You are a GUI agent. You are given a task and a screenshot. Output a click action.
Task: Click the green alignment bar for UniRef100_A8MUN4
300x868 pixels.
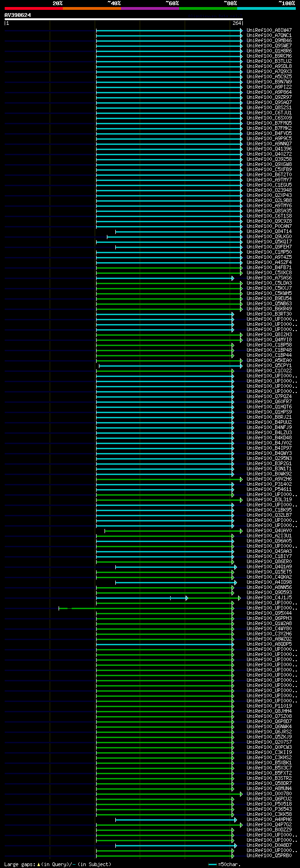[x=165, y=789]
